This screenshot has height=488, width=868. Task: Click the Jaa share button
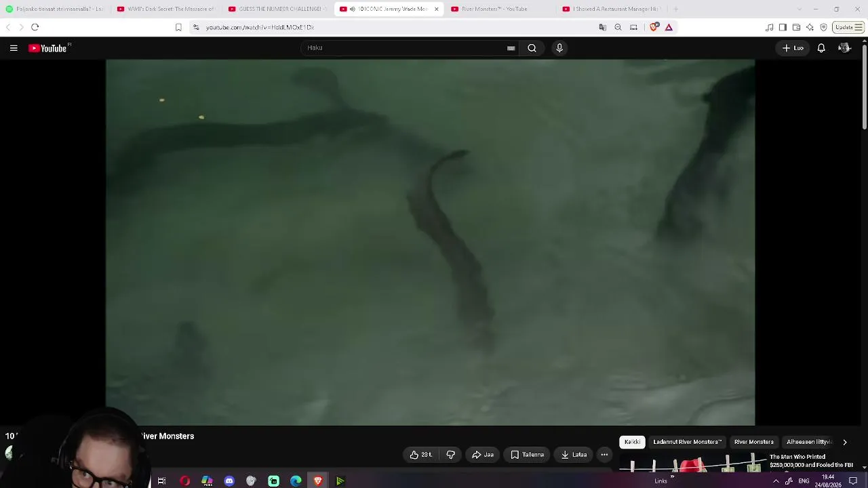(x=483, y=455)
